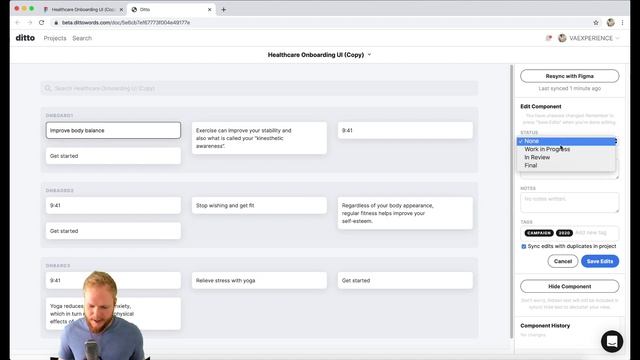
Task: Open Chrome three-dot menu
Action: tap(622, 22)
